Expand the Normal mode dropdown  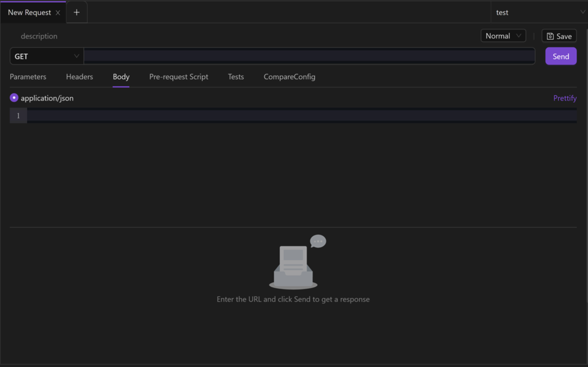(503, 36)
